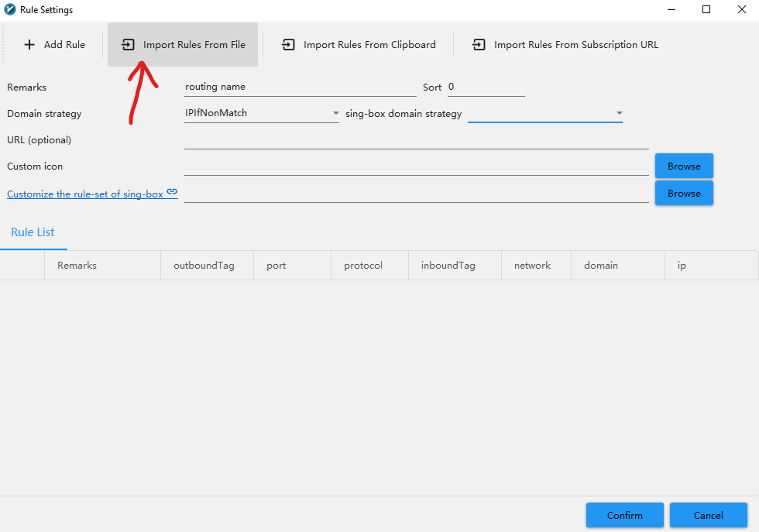Viewport: 759px width, 532px height.
Task: Click the domain column header
Action: 601,266
